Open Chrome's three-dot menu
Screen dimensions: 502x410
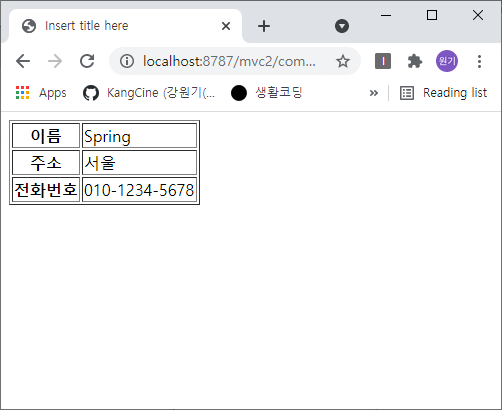[479, 61]
